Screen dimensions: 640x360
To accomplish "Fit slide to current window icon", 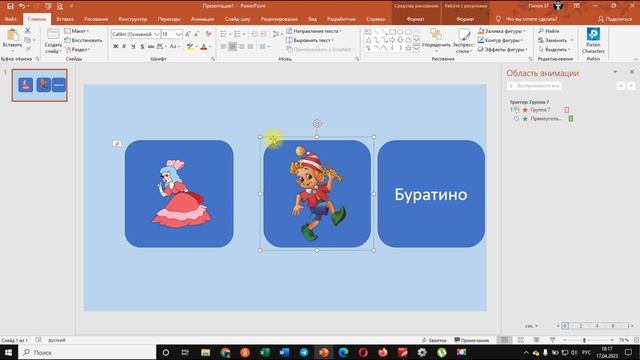I will coord(636,340).
